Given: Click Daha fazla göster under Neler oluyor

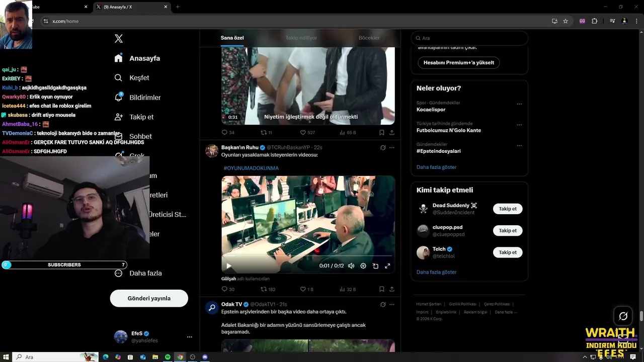Looking at the screenshot, I should (436, 167).
